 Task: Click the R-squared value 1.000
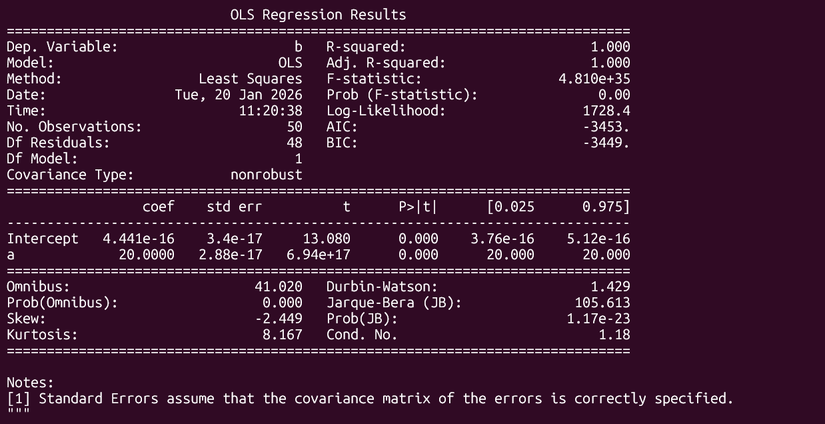[x=609, y=46]
